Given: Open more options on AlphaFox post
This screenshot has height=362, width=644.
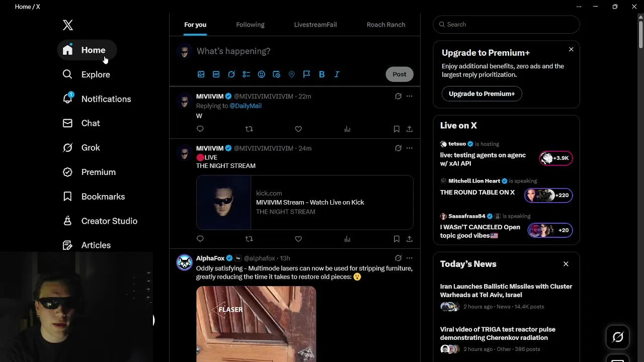Looking at the screenshot, I should coord(410,258).
